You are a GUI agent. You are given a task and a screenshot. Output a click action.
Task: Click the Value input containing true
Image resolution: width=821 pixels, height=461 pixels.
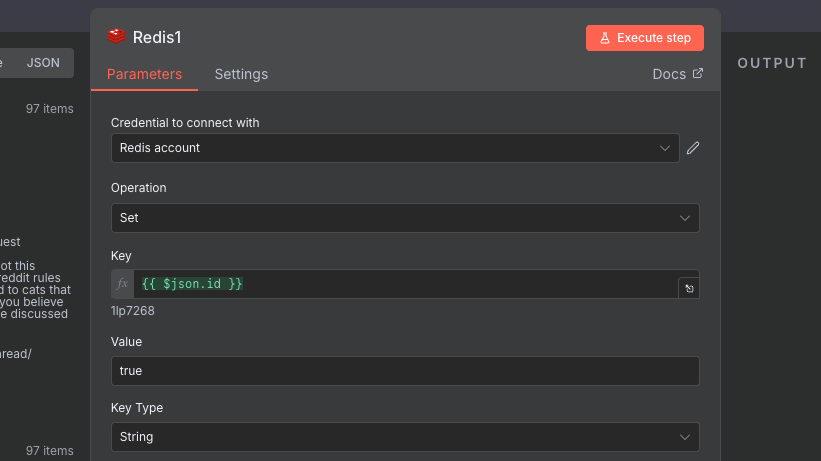[405, 371]
